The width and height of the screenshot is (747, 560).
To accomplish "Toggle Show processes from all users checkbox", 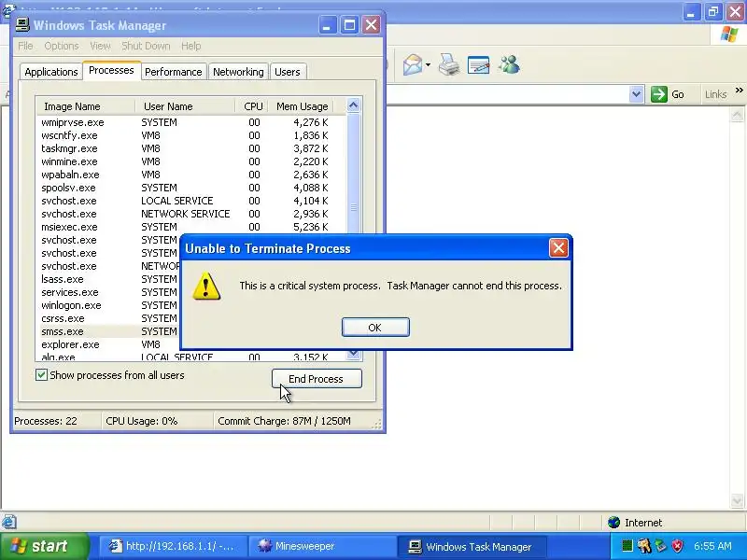I will pos(41,375).
